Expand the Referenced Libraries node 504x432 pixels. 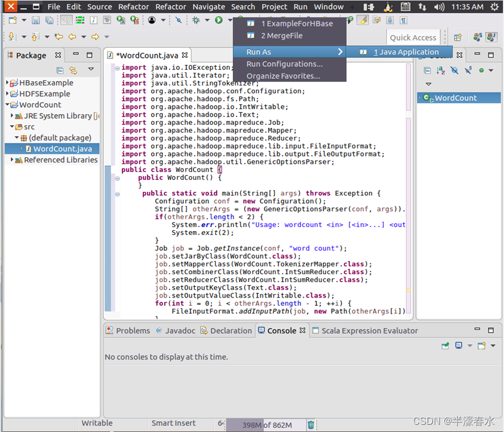tap(12, 160)
